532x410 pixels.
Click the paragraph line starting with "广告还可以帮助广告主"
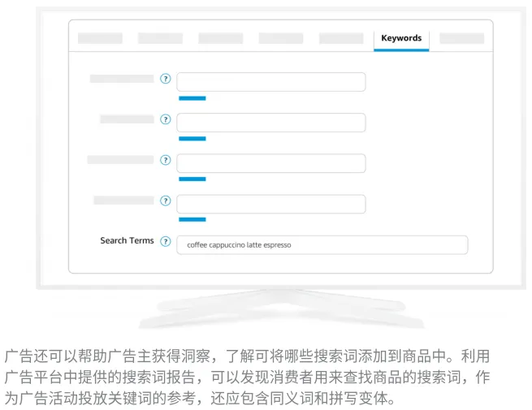248,356
